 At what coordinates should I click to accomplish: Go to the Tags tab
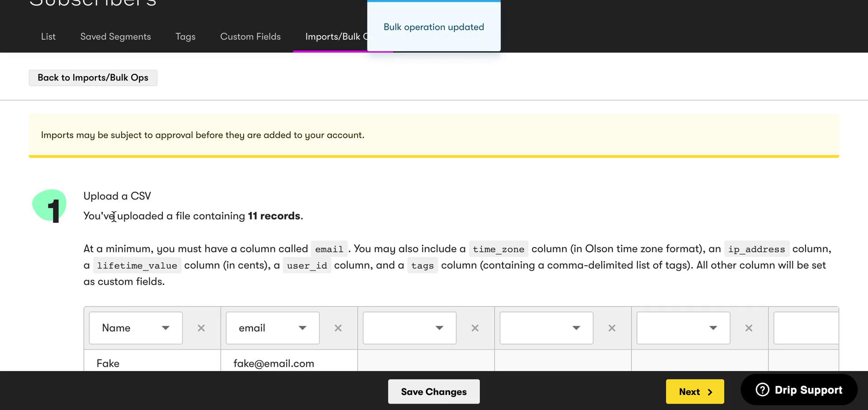point(185,37)
